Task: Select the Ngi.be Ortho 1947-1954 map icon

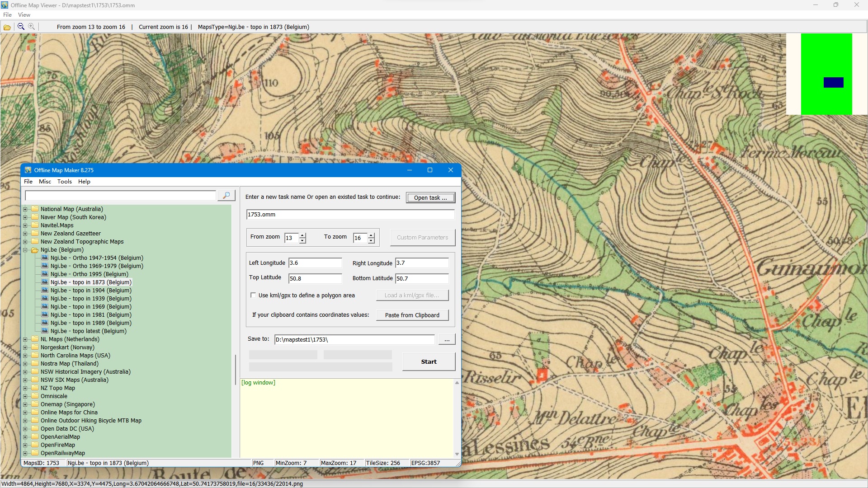Action: tap(45, 258)
